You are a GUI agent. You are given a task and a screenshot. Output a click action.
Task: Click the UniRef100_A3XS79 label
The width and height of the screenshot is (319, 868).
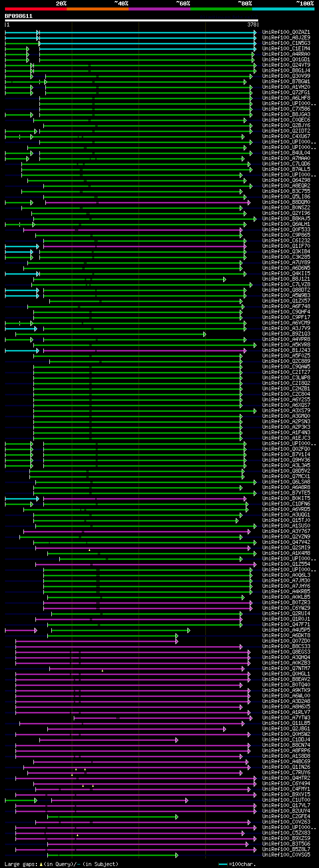(x=286, y=410)
